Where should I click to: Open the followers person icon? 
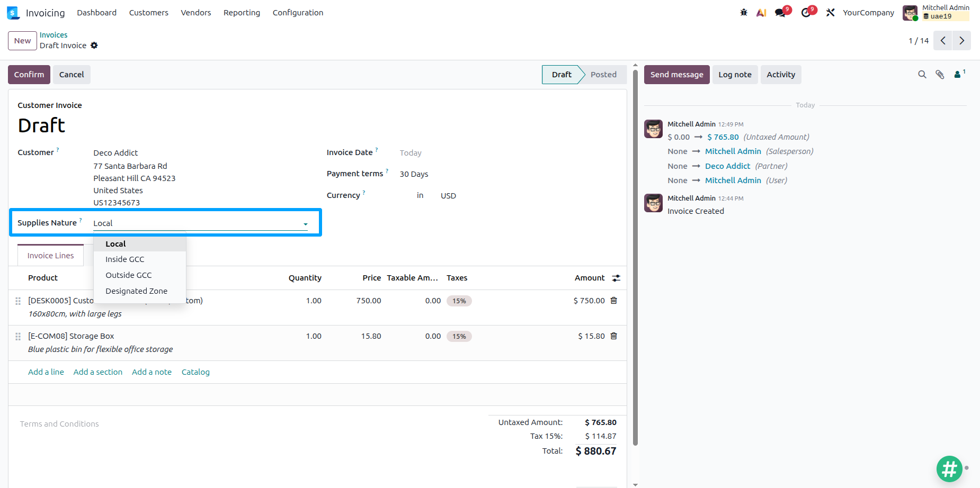959,75
